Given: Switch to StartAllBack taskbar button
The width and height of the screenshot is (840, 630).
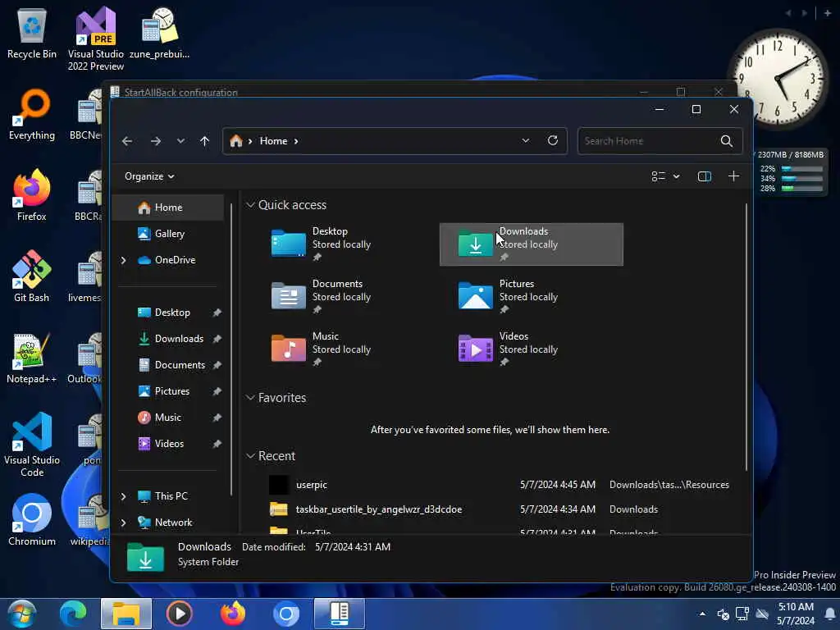Looking at the screenshot, I should [x=339, y=614].
